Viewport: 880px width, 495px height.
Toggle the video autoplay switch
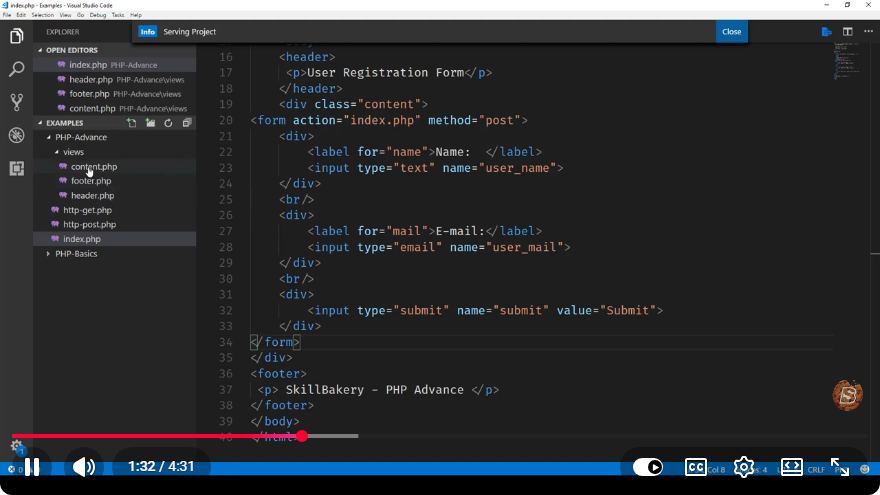click(x=648, y=467)
